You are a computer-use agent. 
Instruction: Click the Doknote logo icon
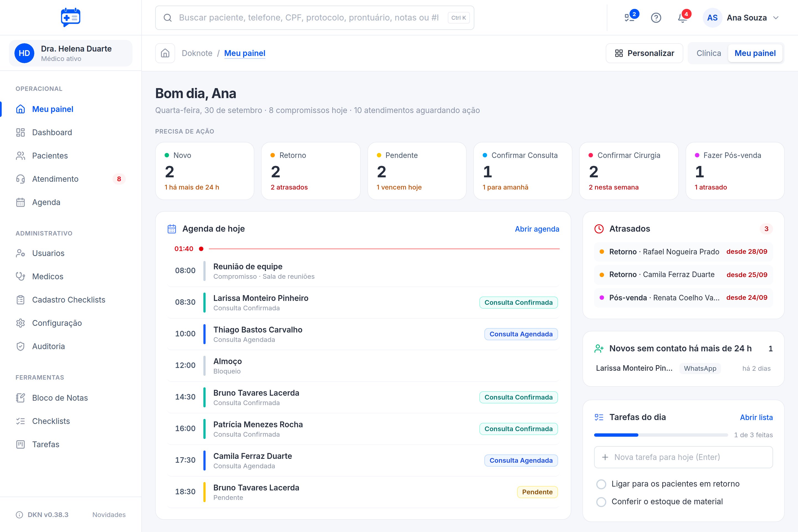click(x=71, y=17)
